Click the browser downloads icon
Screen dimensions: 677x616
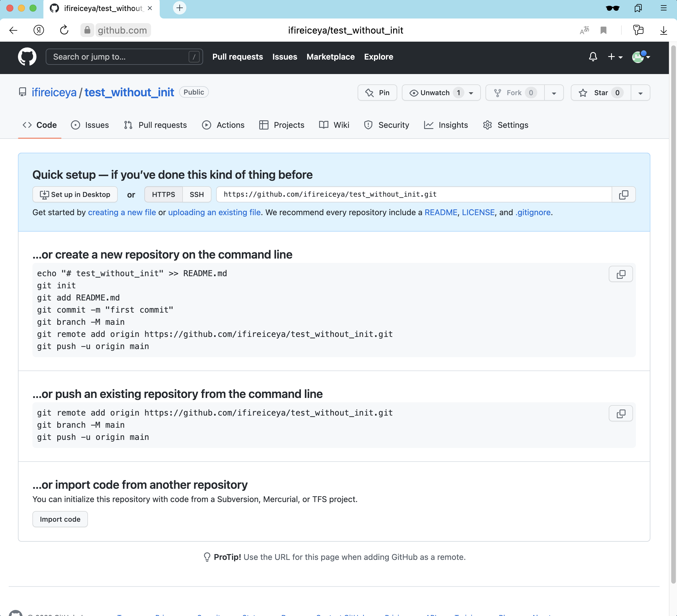663,31
